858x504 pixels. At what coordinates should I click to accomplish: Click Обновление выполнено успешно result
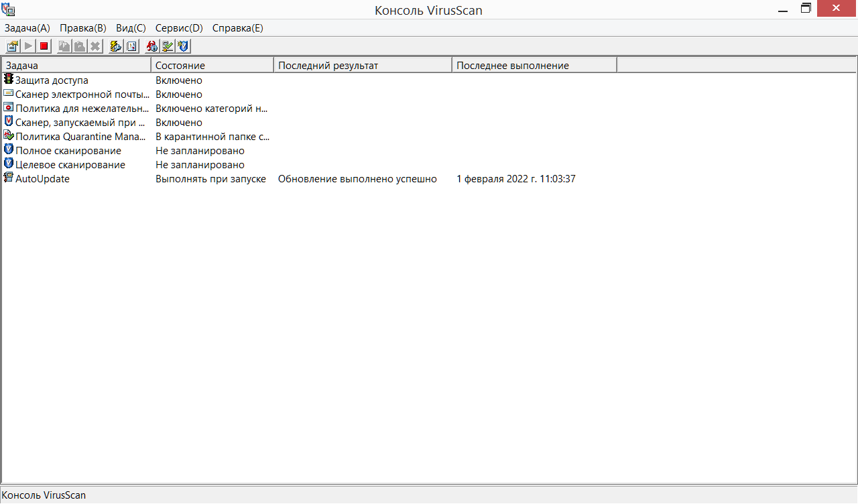pos(357,179)
